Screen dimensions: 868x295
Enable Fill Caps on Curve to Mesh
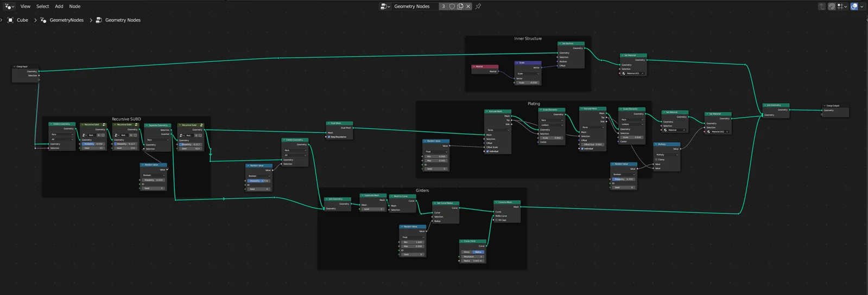[x=497, y=220]
